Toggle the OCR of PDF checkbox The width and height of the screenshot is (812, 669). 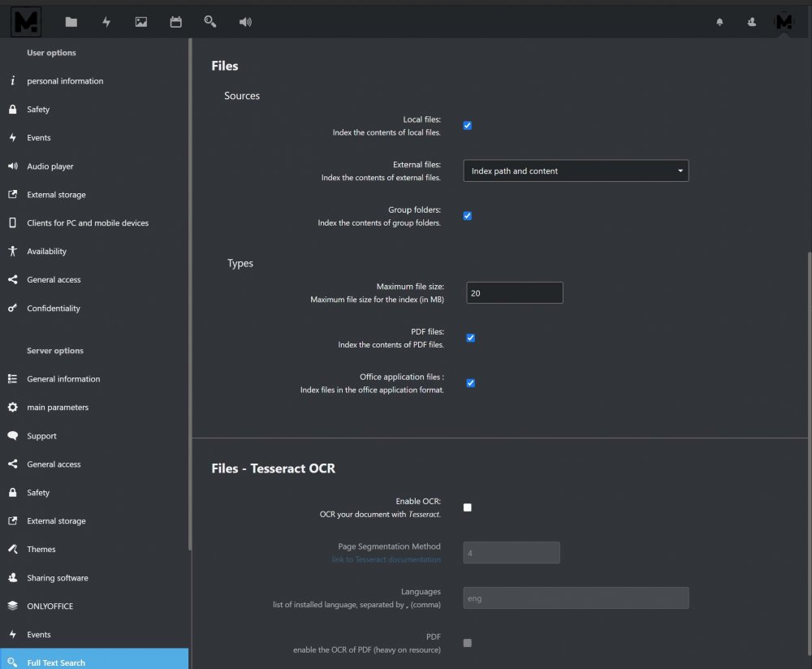pos(467,643)
